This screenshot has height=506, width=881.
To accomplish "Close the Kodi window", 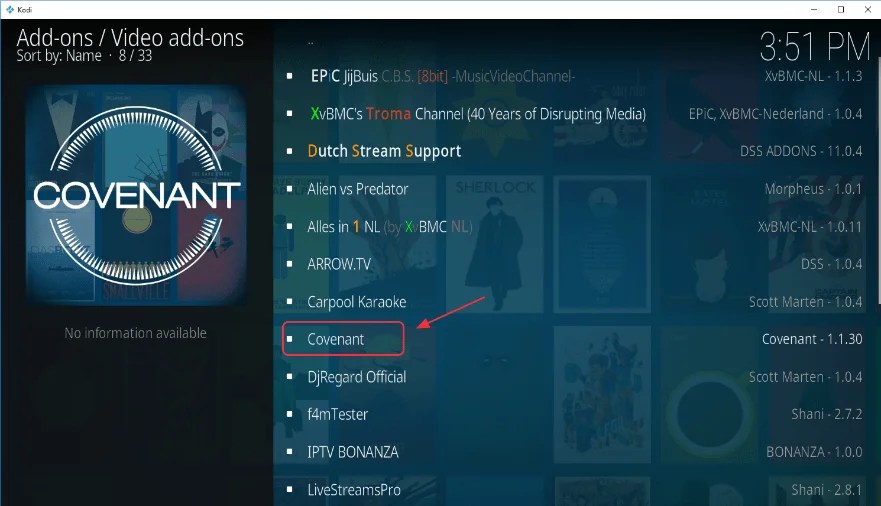I will (x=868, y=10).
